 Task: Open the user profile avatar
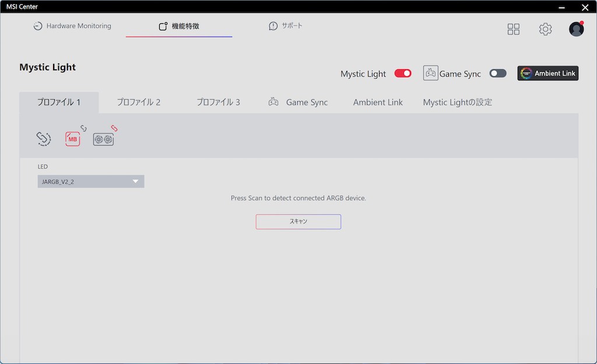[576, 29]
